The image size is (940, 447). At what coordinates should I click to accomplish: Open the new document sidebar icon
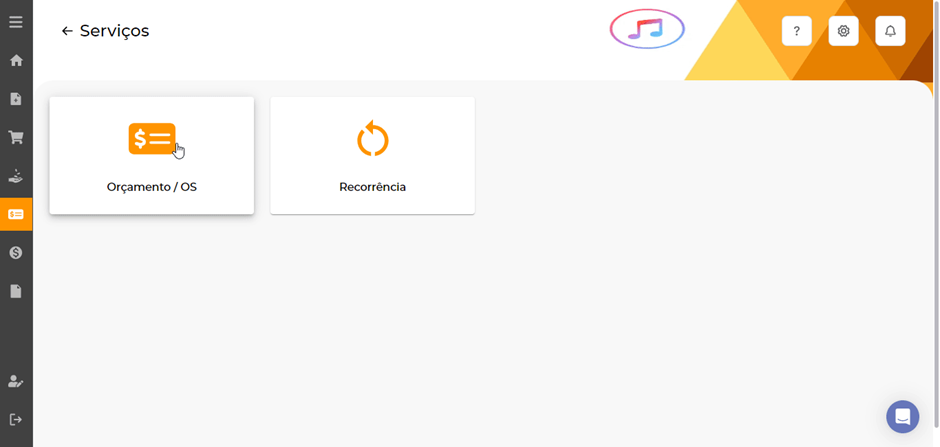(x=16, y=99)
